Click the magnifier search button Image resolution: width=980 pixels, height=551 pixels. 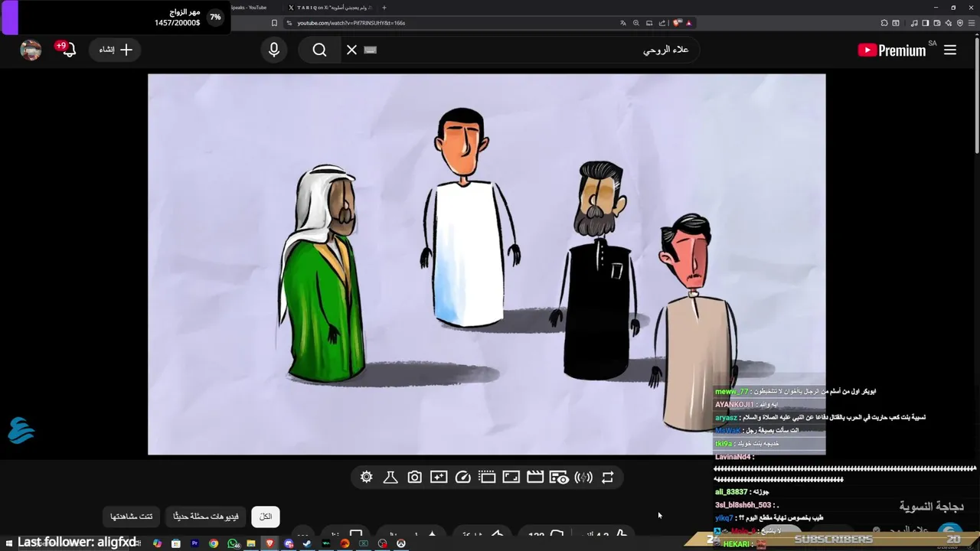tap(320, 50)
